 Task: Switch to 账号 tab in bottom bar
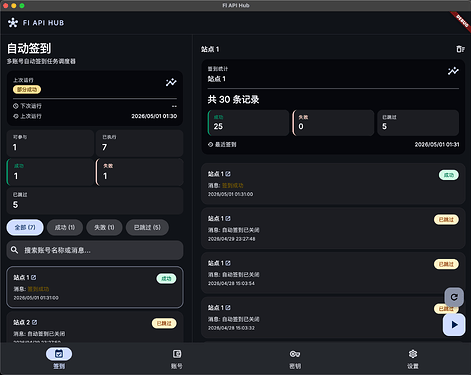point(177,358)
